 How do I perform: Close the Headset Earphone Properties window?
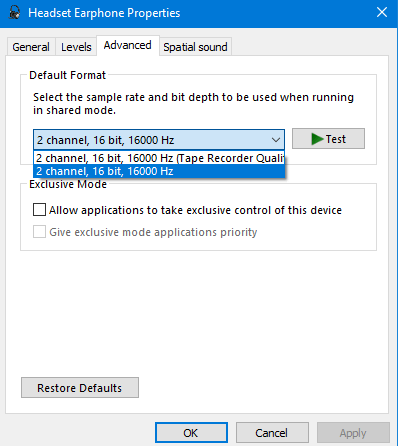tap(382, 13)
